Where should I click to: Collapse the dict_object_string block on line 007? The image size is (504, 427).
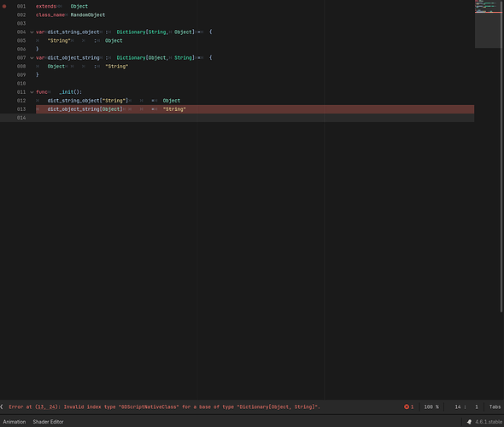(32, 58)
